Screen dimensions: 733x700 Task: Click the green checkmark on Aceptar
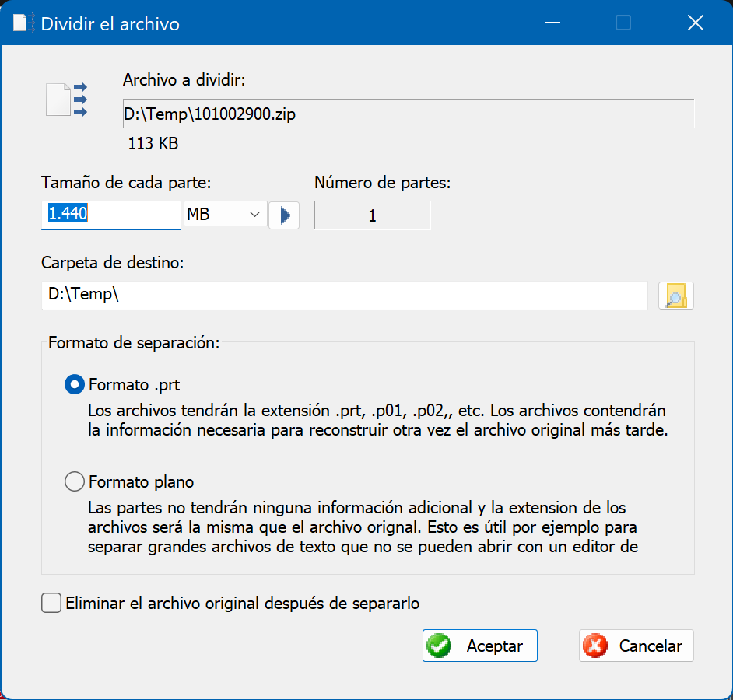point(439,646)
